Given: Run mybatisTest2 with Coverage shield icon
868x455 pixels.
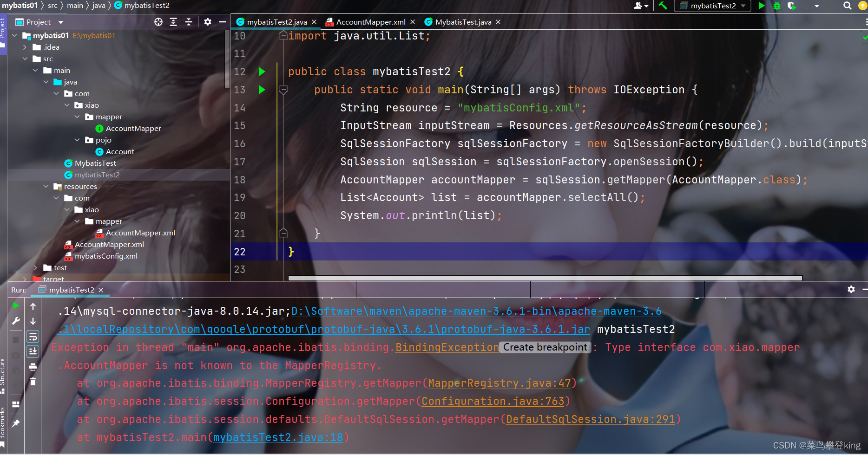Looking at the screenshot, I should [792, 6].
